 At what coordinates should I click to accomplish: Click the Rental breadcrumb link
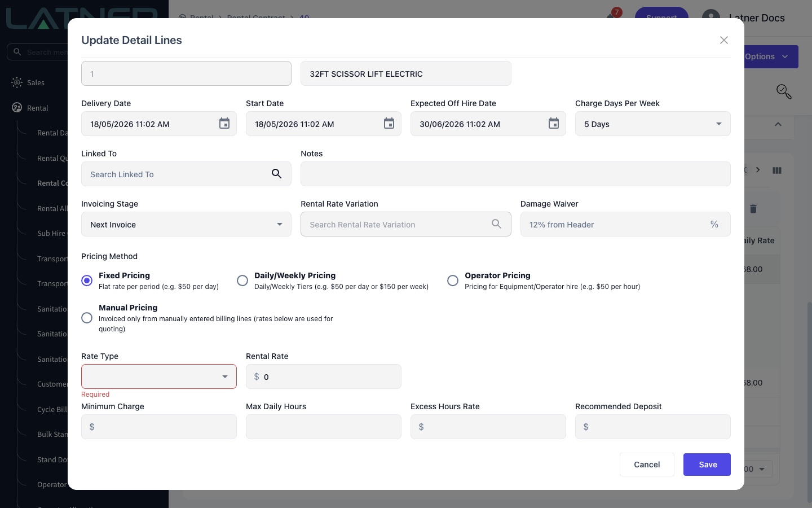[x=201, y=17]
